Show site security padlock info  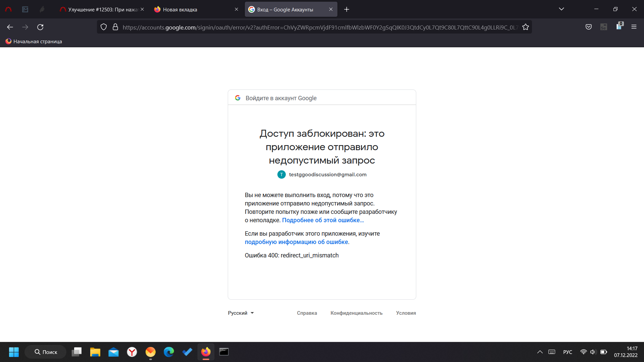(x=115, y=27)
